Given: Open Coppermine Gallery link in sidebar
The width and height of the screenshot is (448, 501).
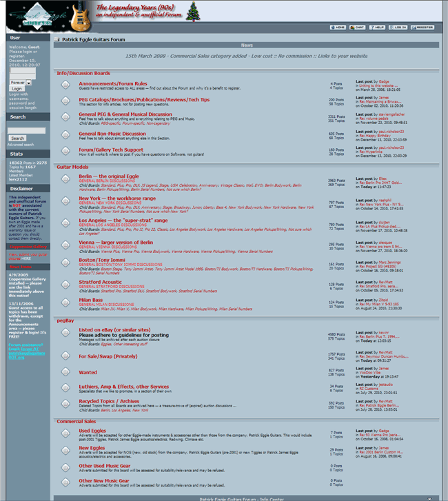Looking at the screenshot, I should point(28,247).
